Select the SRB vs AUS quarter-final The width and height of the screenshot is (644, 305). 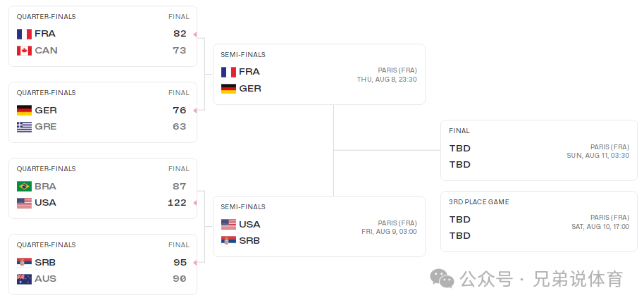(x=103, y=264)
